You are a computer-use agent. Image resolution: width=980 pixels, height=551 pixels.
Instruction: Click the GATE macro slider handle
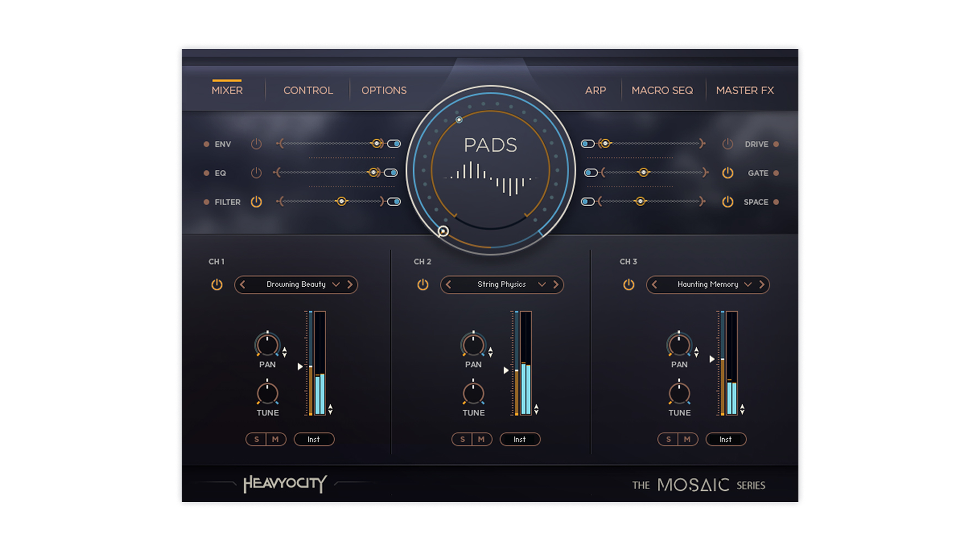644,172
